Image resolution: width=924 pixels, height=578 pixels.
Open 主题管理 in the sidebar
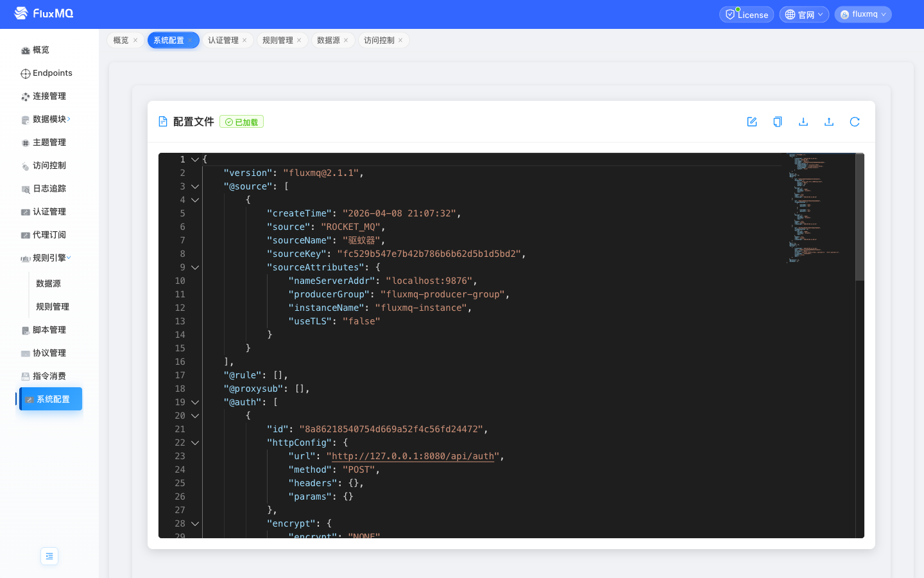[49, 143]
